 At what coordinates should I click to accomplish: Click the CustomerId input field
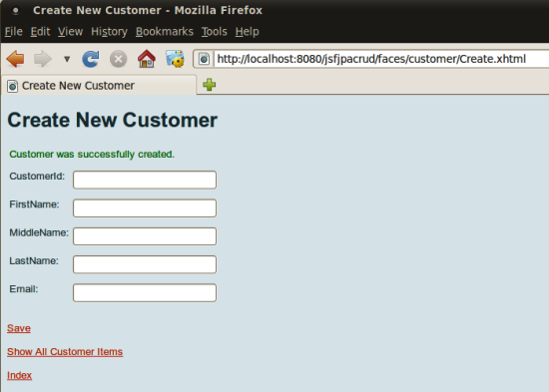point(145,180)
